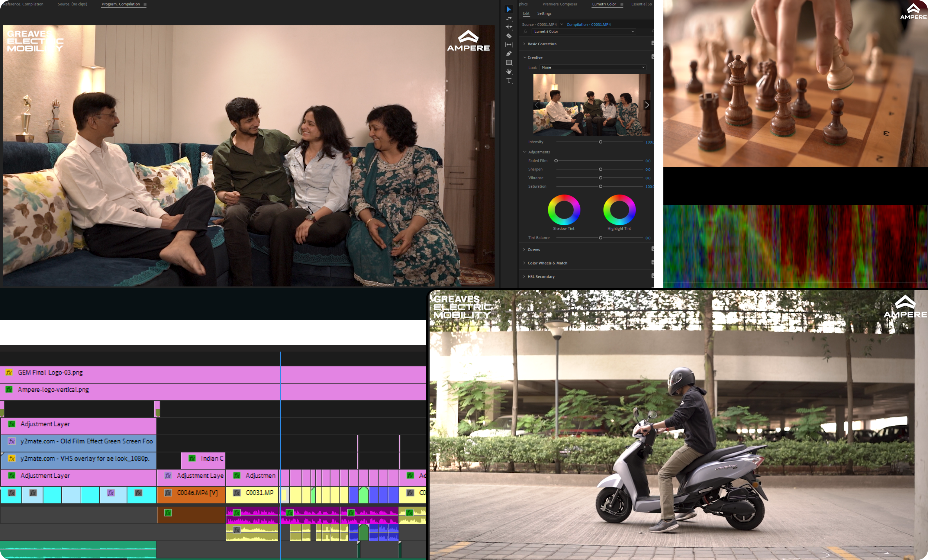Image resolution: width=928 pixels, height=560 pixels.
Task: Click green fx badge on C0046 audio clip
Action: 168,513
